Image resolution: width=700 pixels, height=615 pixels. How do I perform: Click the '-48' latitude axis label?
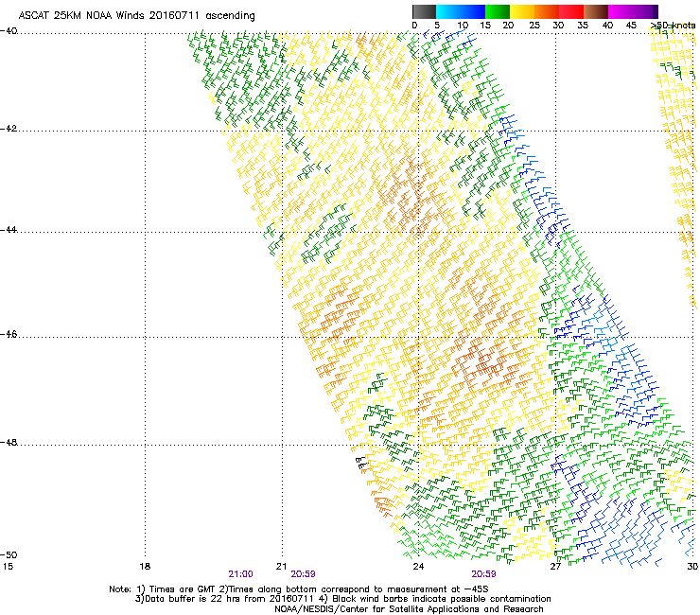coord(9,442)
